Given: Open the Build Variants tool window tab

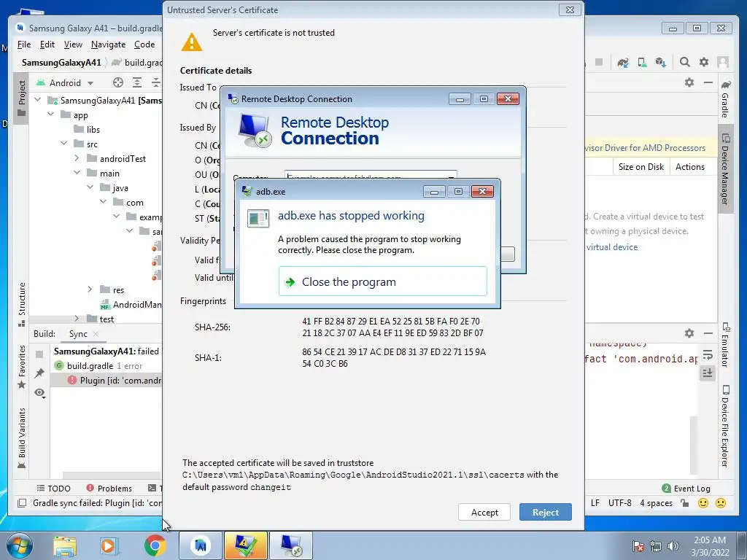Looking at the screenshot, I should 21,438.
